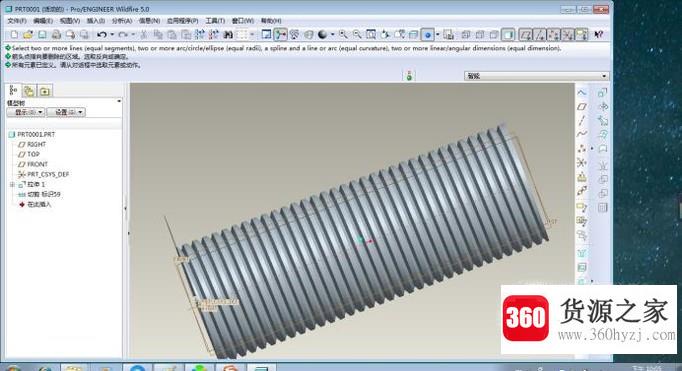Click the context help arrow icon
Screen dimensions: 682x371
tap(598, 34)
